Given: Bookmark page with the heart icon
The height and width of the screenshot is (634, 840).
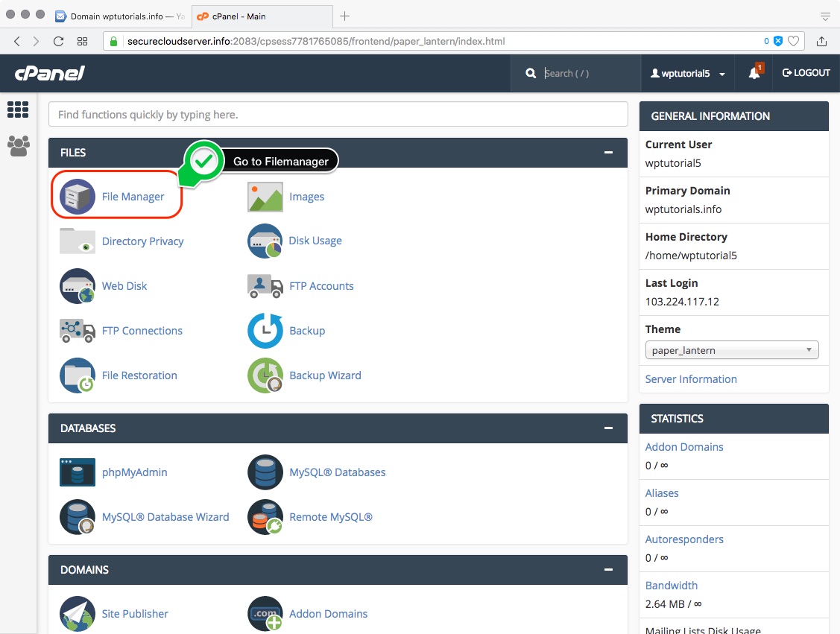Looking at the screenshot, I should click(x=793, y=41).
